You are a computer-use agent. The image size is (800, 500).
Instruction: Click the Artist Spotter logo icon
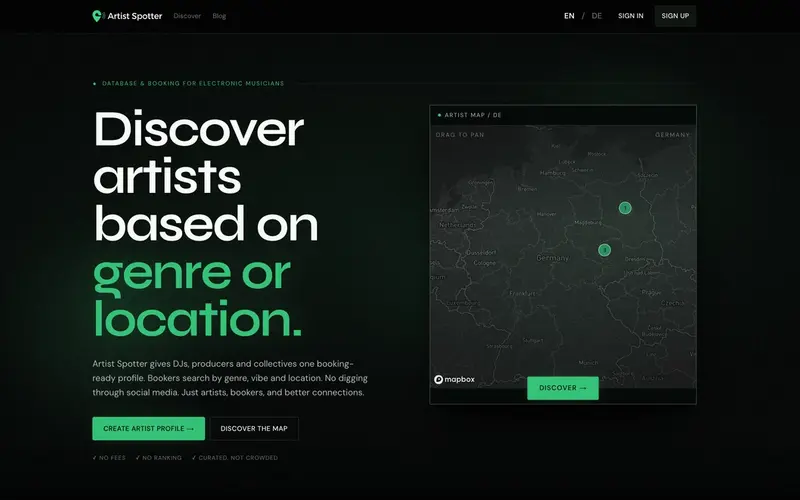click(x=98, y=16)
